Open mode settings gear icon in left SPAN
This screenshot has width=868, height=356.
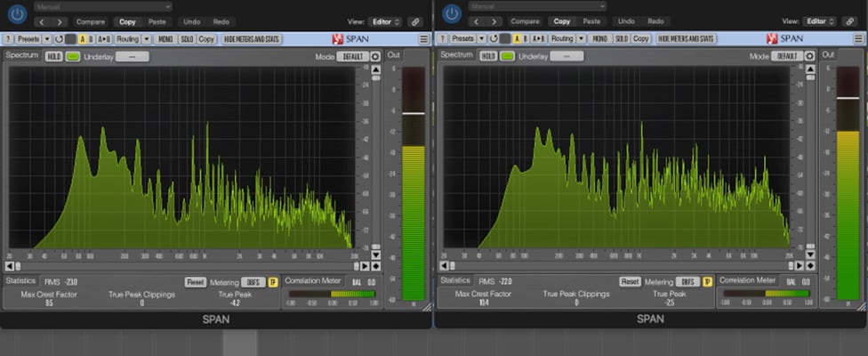tap(375, 56)
